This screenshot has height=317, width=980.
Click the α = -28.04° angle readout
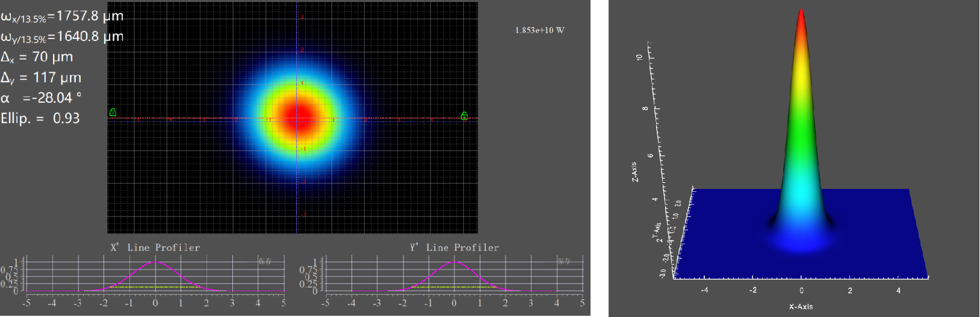tap(41, 98)
